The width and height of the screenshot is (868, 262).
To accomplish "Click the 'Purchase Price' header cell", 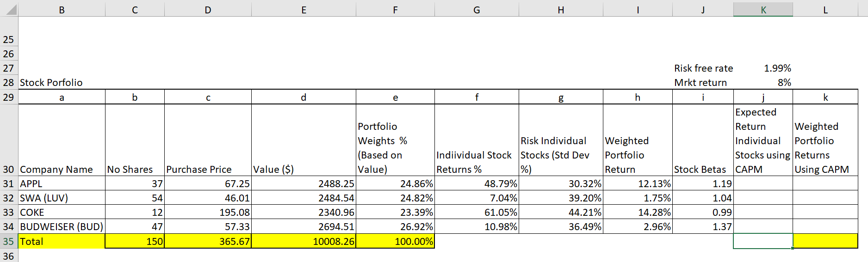I will pyautogui.click(x=208, y=140).
